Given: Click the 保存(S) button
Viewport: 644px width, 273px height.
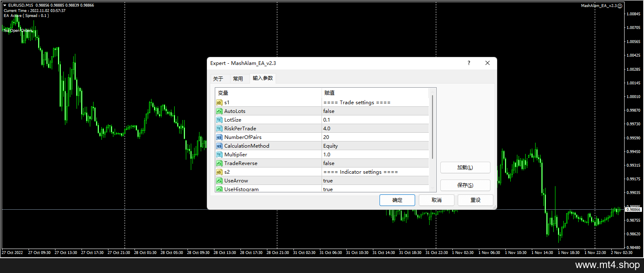Looking at the screenshot, I should click(465, 185).
